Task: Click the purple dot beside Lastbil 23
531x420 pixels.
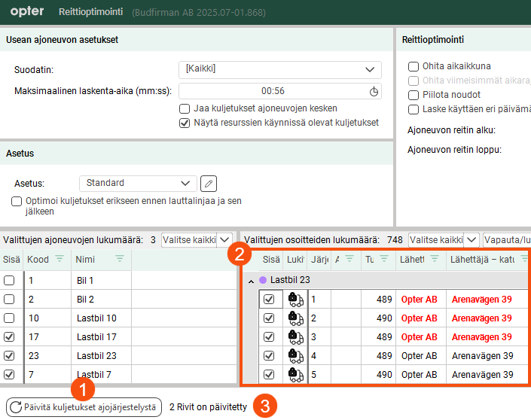Action: [x=263, y=280]
